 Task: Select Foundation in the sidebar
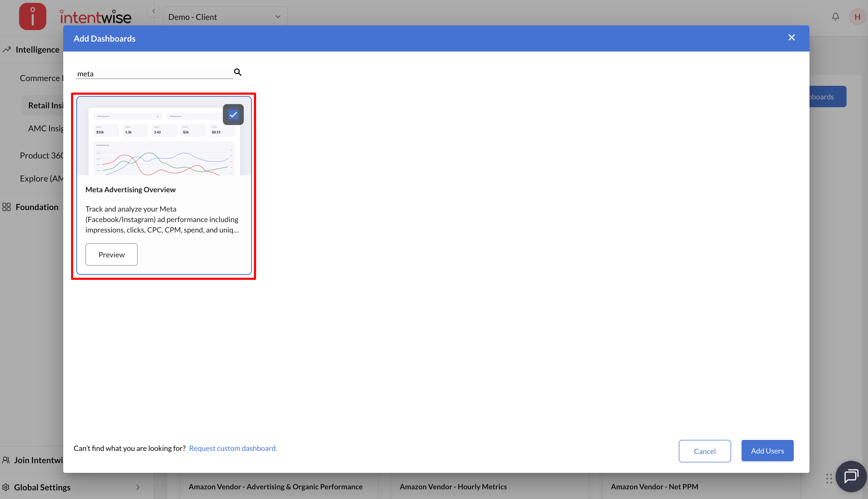(x=37, y=207)
